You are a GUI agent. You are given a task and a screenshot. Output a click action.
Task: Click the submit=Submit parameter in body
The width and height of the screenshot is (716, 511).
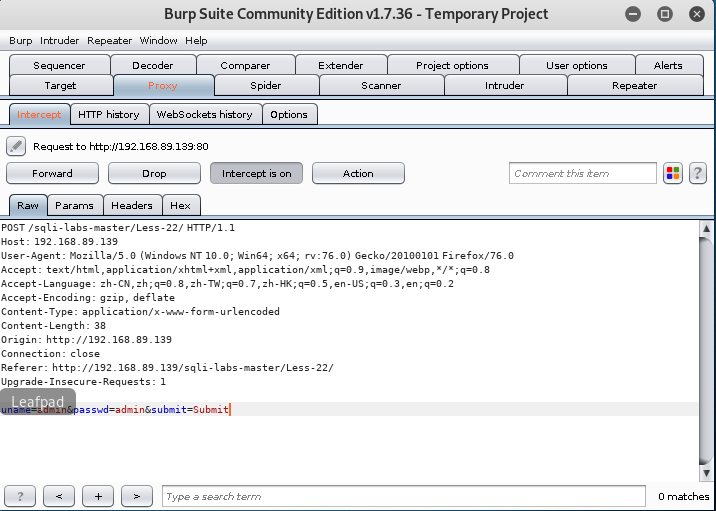click(190, 410)
